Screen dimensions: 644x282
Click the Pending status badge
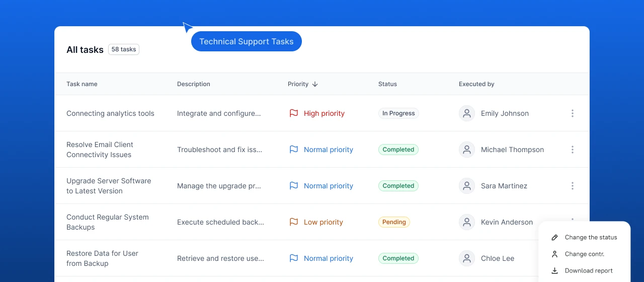point(394,222)
